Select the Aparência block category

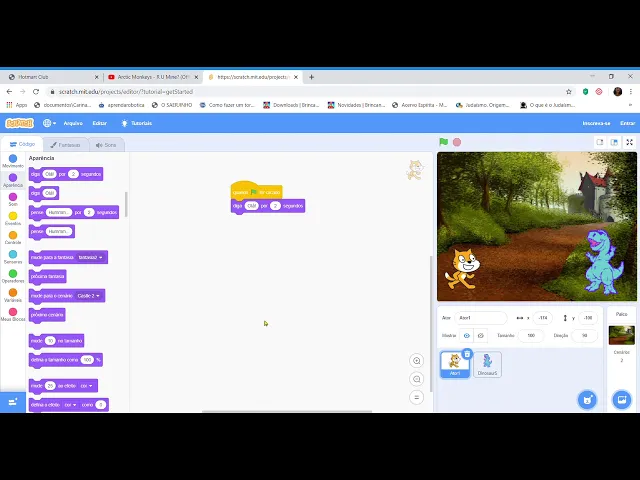coord(13,180)
